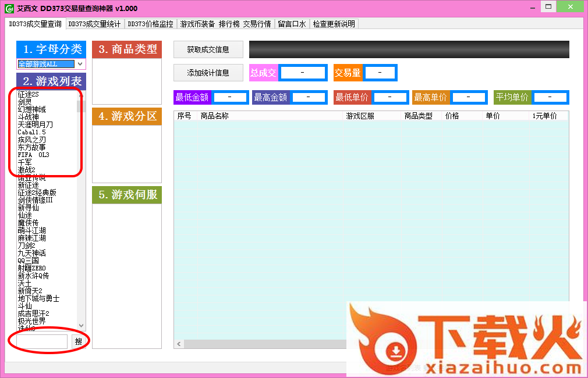588x378 pixels.
Task: Select 剑灵 in the game list
Action: click(x=24, y=102)
